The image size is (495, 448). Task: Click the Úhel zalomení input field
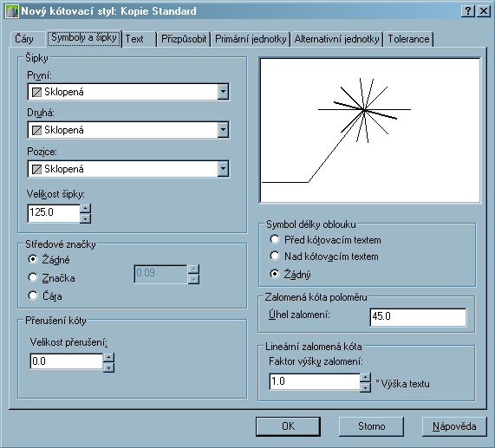pyautogui.click(x=418, y=317)
